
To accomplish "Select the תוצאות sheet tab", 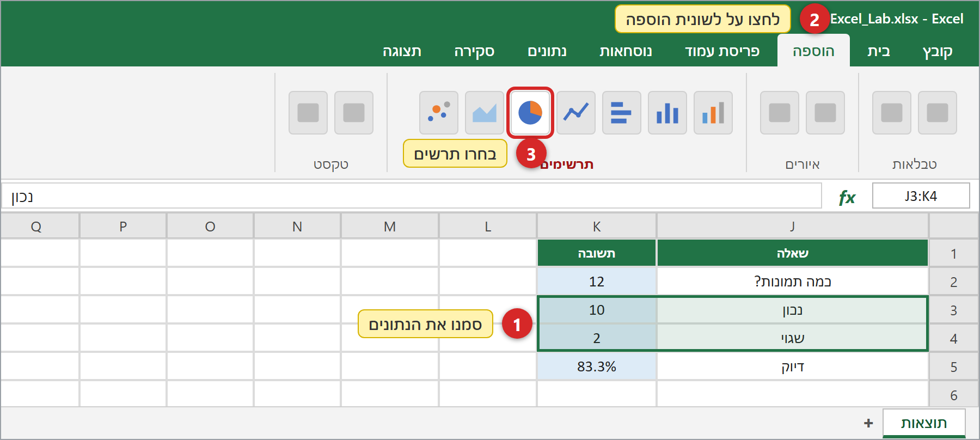I will click(924, 423).
